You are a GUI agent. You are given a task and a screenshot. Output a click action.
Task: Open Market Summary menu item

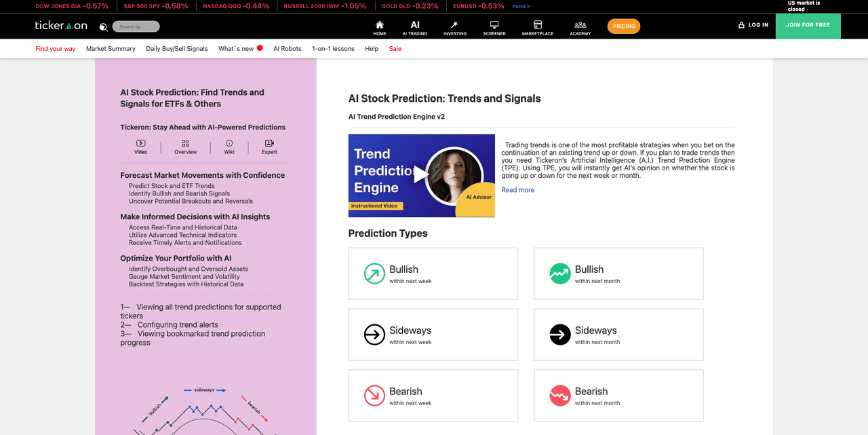[111, 49]
